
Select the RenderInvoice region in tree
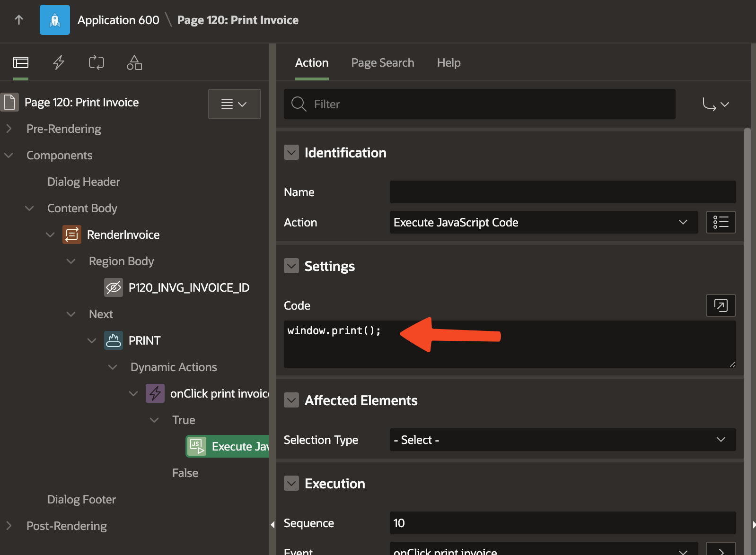[123, 234]
